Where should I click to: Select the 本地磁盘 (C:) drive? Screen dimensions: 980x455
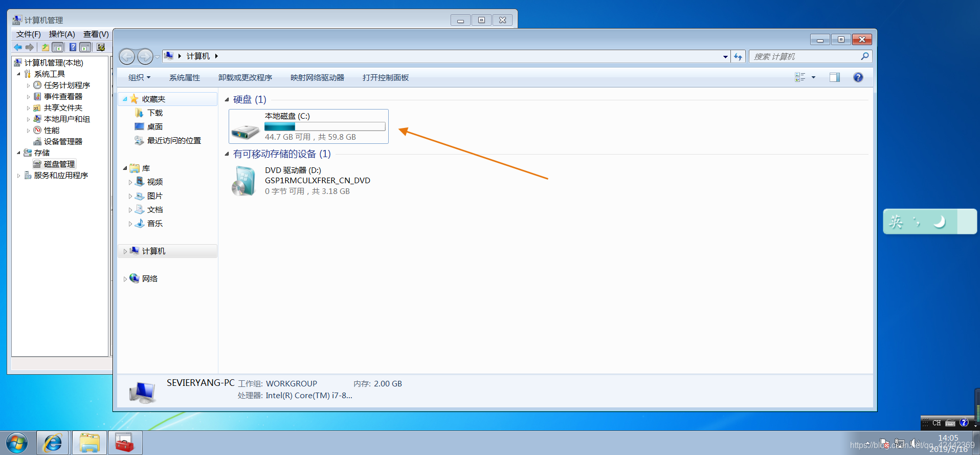coord(308,126)
